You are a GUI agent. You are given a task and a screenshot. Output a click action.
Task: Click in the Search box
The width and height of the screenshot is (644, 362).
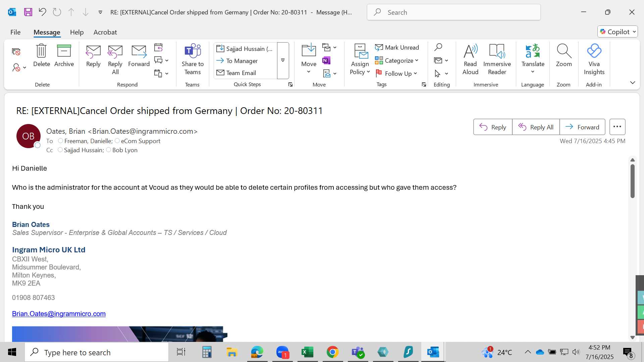point(454,12)
